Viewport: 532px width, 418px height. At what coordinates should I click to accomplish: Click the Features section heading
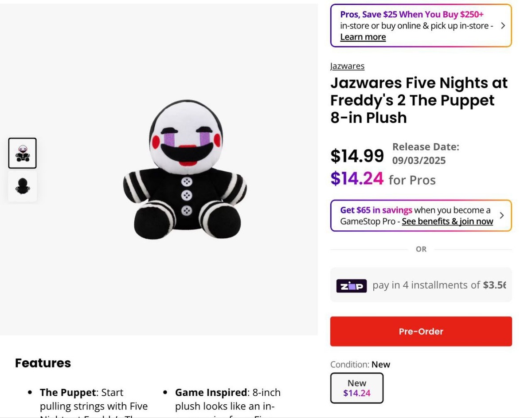[43, 363]
